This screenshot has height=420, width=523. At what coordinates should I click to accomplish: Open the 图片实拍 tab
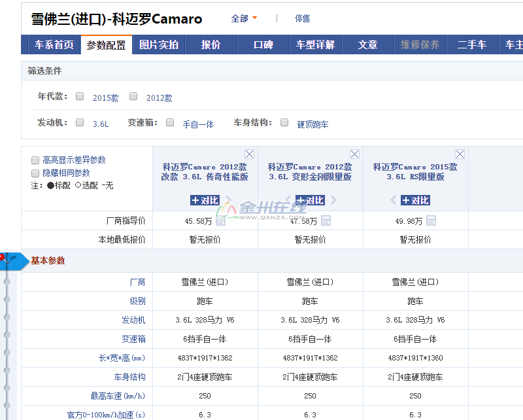[x=159, y=44]
